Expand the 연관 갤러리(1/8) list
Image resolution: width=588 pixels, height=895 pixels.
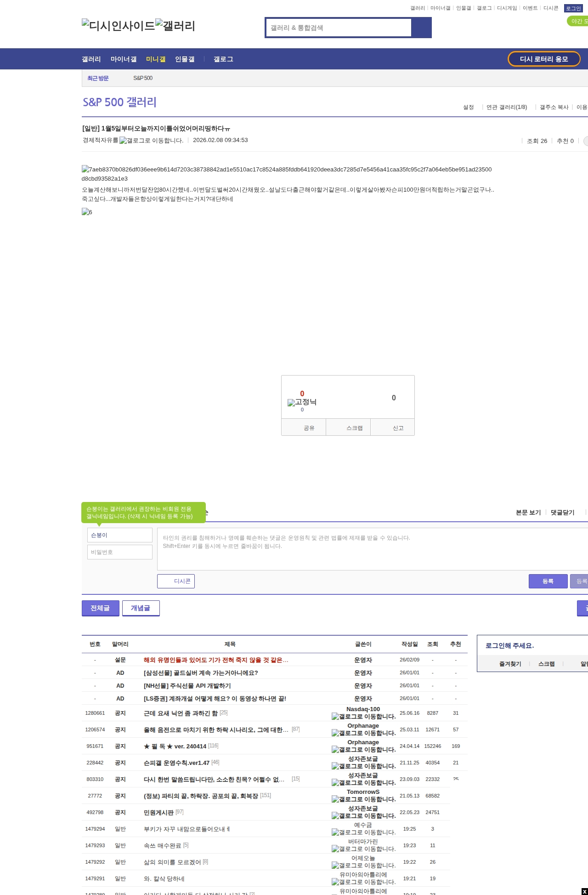point(507,107)
